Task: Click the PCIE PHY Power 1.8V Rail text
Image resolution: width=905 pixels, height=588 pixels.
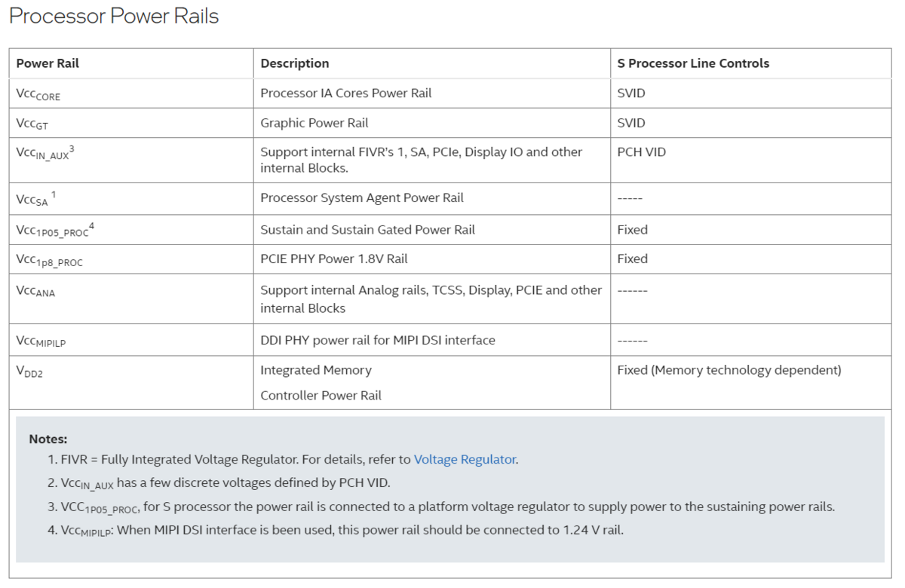Action: click(x=334, y=259)
